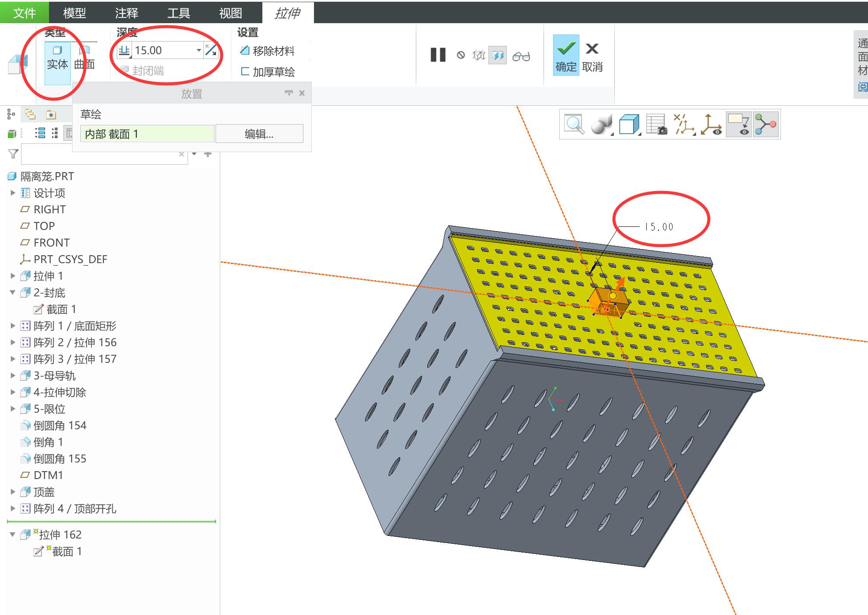Click the Refit zoom magnifier icon
The width and height of the screenshot is (868, 615).
(574, 125)
